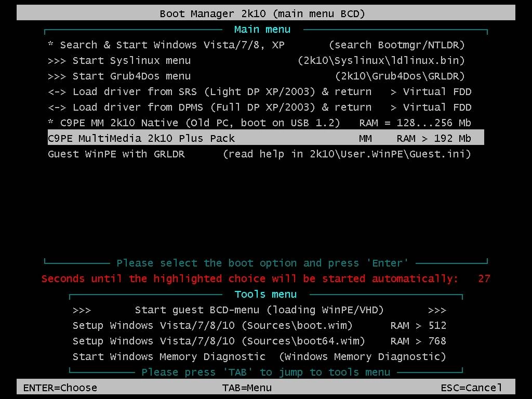Click "RAM > 512" requirement text
Image resolution: width=532 pixels, height=399 pixels.
pyautogui.click(x=418, y=326)
